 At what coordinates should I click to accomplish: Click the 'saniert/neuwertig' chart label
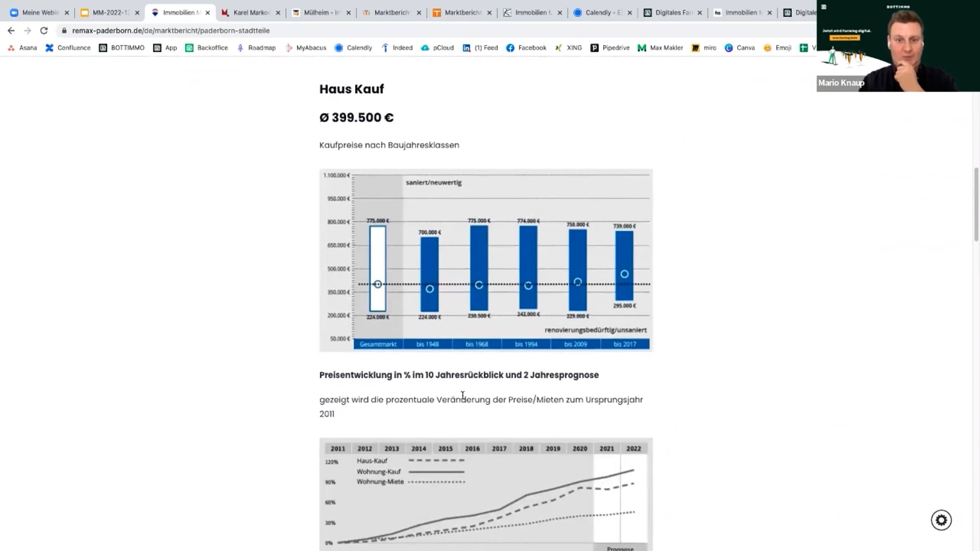point(434,183)
